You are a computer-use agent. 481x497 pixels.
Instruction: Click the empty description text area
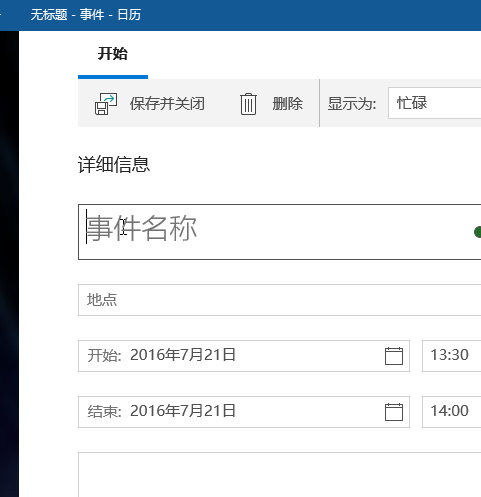point(279,475)
